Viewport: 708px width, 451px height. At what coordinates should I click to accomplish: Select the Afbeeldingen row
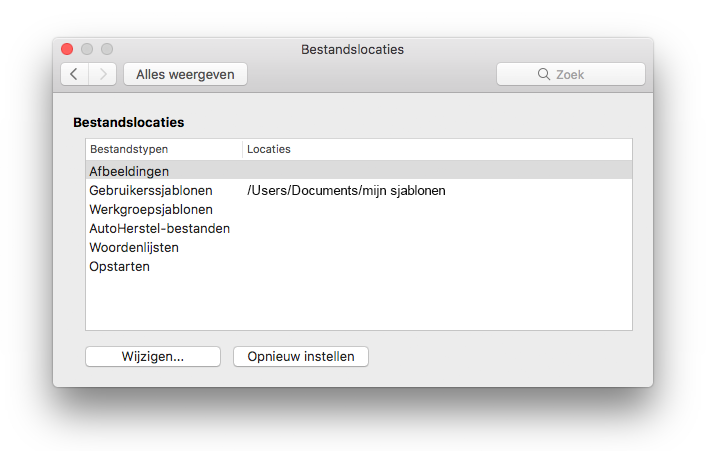coord(359,171)
